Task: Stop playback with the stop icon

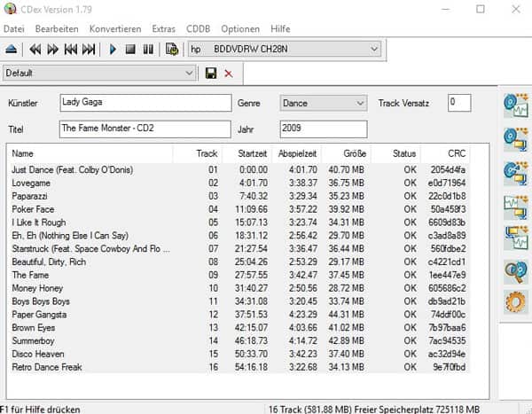Action: point(130,50)
